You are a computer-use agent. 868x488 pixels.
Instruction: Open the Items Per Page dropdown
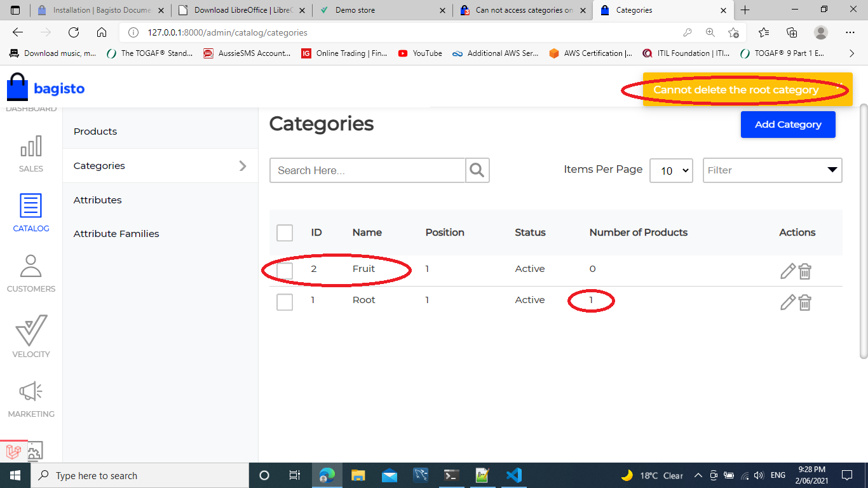tap(671, 170)
